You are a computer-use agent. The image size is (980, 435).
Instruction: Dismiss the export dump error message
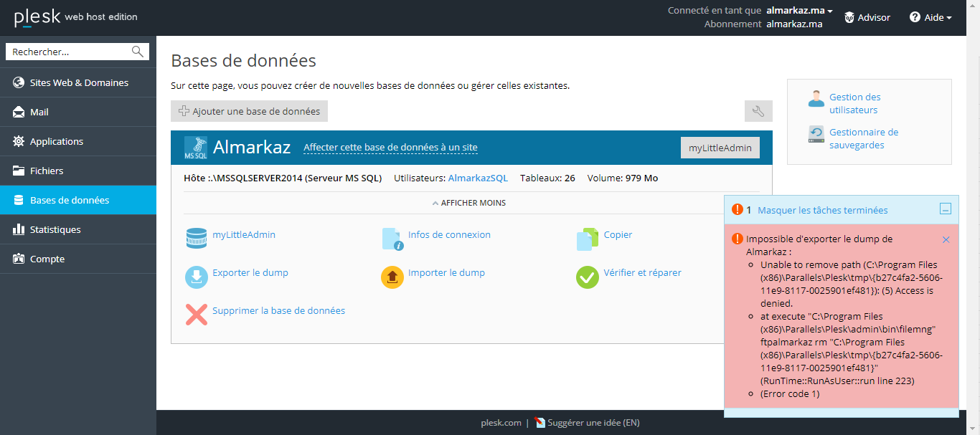[x=946, y=239]
